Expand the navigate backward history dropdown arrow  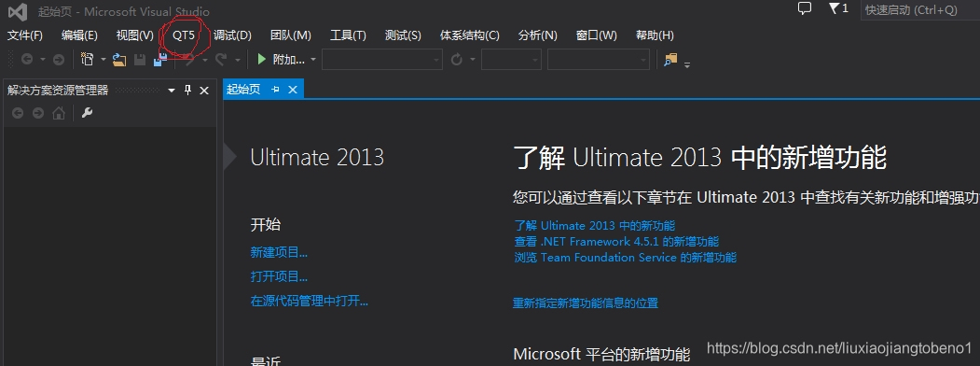[x=43, y=60]
